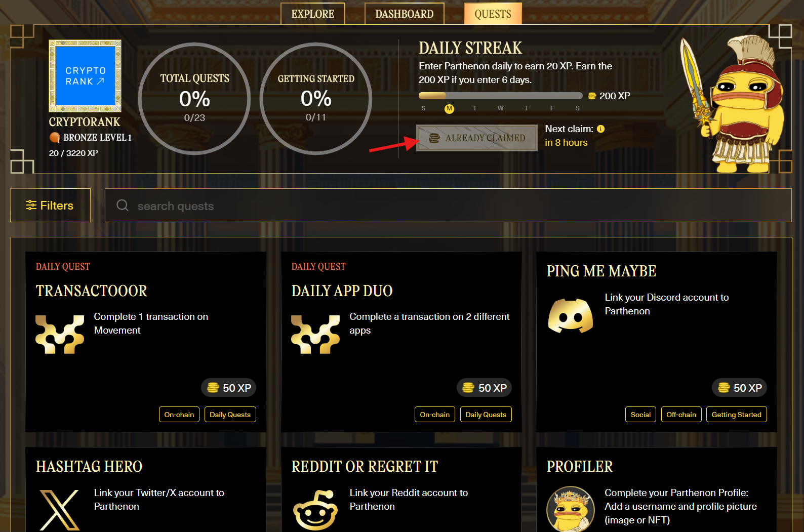This screenshot has height=532, width=804.
Task: Select the Social tag
Action: click(x=640, y=414)
